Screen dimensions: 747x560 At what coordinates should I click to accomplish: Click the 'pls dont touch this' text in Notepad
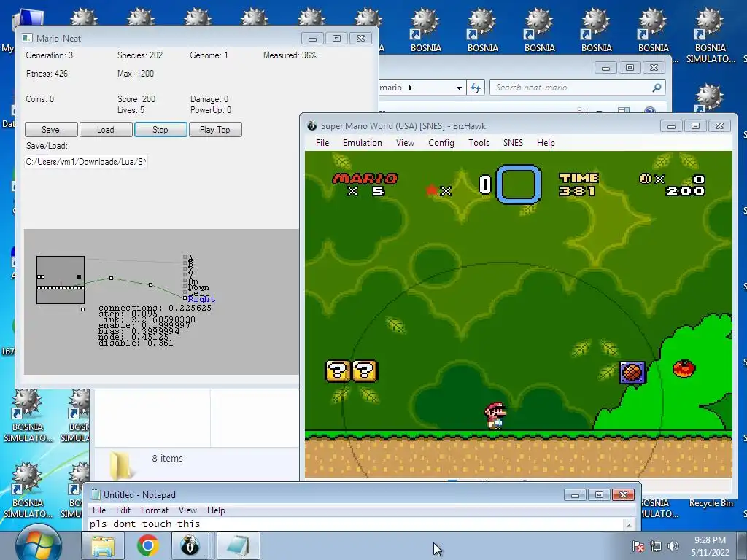click(x=145, y=524)
